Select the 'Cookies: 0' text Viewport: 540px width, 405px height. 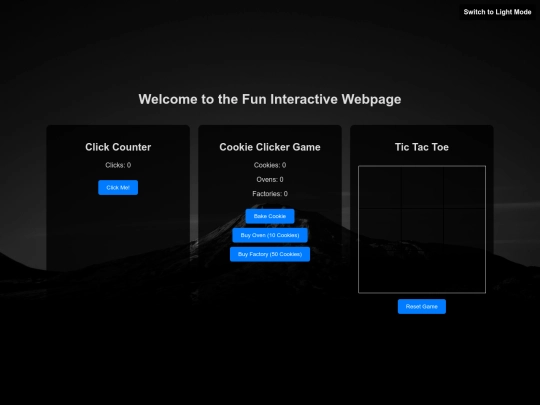[x=270, y=165]
